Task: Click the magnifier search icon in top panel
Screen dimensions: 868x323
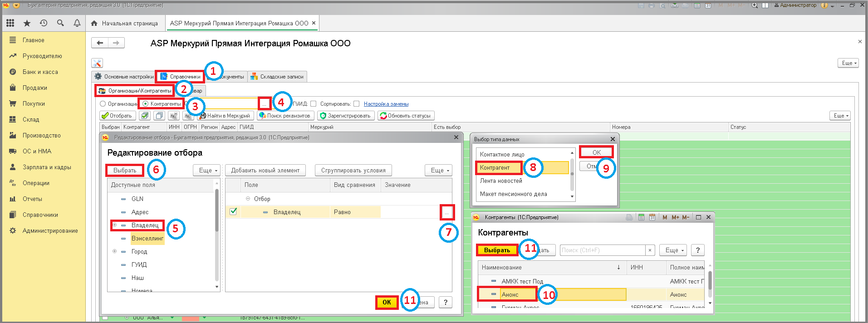Action: tap(60, 23)
